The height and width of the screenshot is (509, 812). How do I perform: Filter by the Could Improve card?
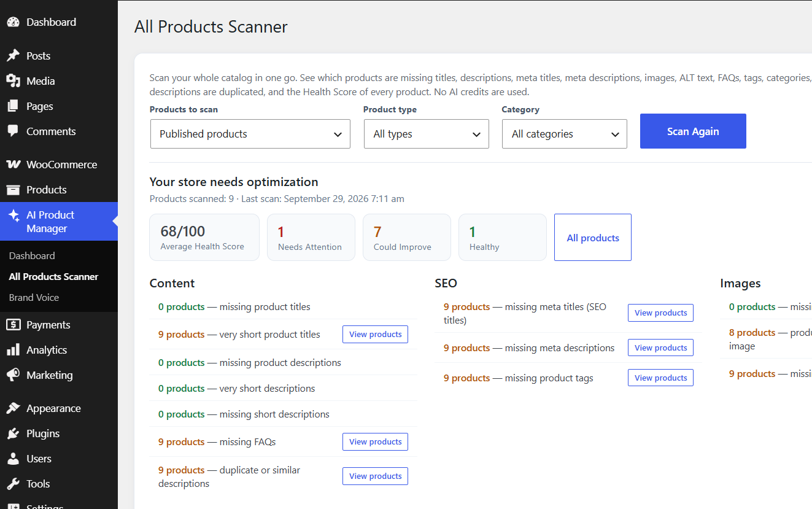pyautogui.click(x=407, y=238)
